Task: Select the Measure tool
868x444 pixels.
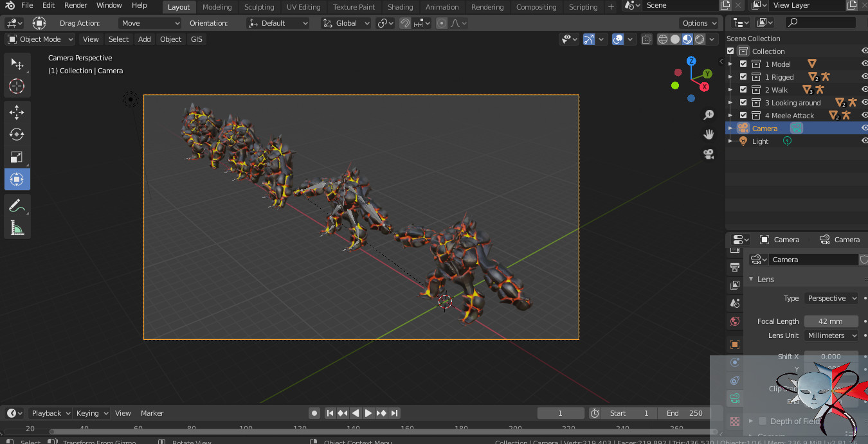Action: [x=17, y=227]
